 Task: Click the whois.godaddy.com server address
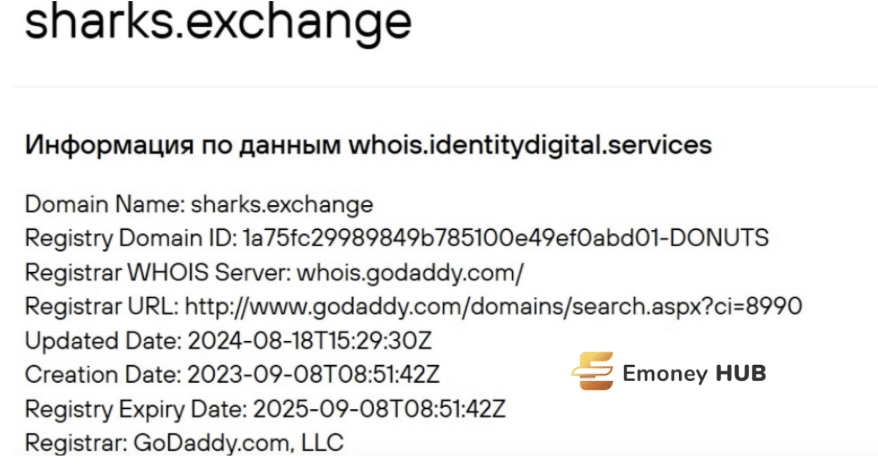pos(410,273)
